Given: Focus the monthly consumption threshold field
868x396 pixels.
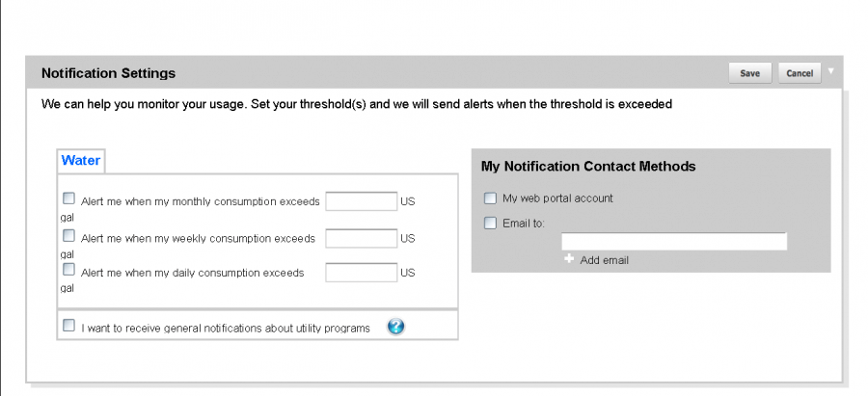Looking at the screenshot, I should click(362, 201).
